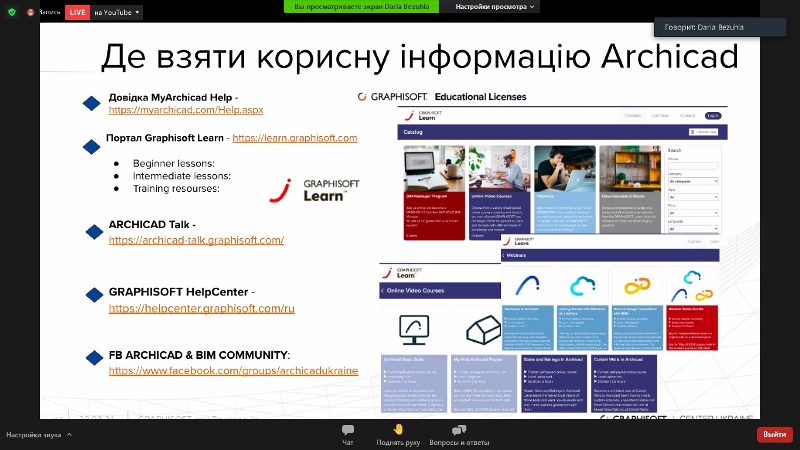The width and height of the screenshot is (800, 450).
Task: Click the 'Educational Licenses' heading
Action: pyautogui.click(x=480, y=96)
